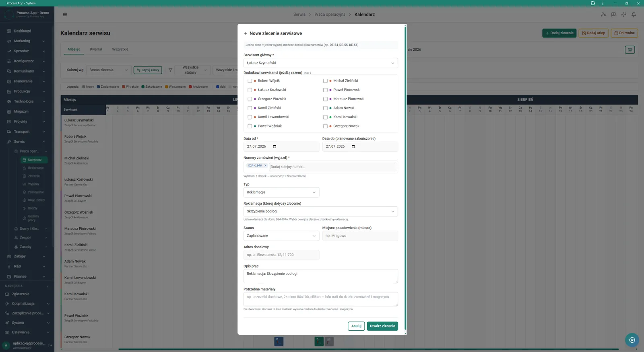Click the Zgłoszenia sidebar icon
The height and width of the screenshot is (352, 644).
tap(7, 294)
